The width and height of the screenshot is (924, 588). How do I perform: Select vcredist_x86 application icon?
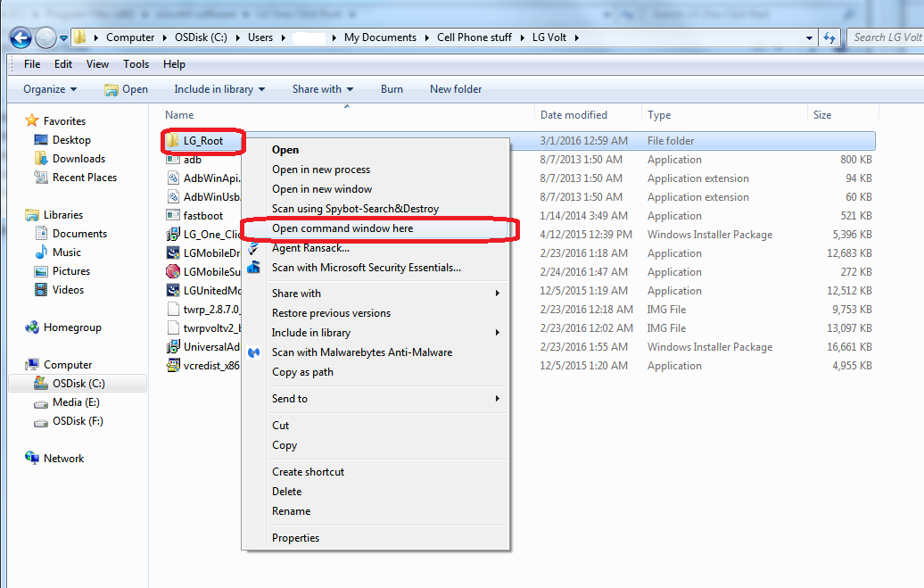point(173,366)
